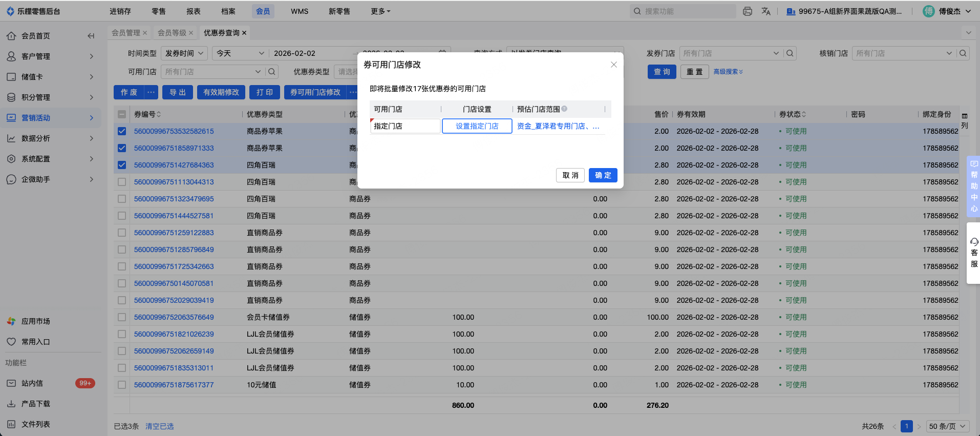Viewport: 980px width, 436px height.
Task: Open the 客服 customer service widget
Action: pos(974,253)
